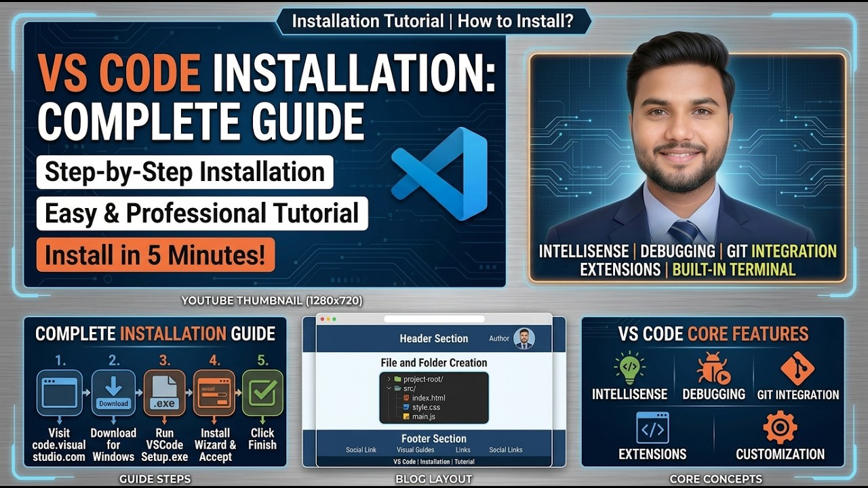The image size is (868, 488).
Task: Click the "Click Finish" step text
Action: tap(262, 439)
